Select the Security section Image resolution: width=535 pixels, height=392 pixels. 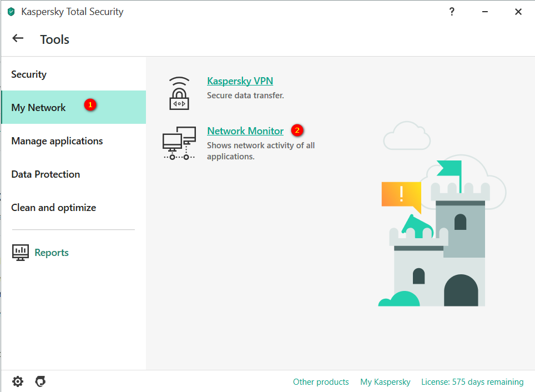tap(74, 74)
